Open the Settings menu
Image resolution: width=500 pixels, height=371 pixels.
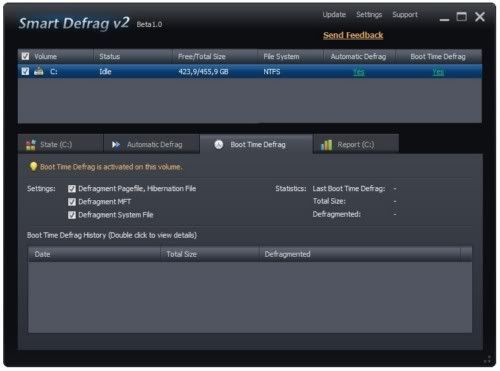369,15
